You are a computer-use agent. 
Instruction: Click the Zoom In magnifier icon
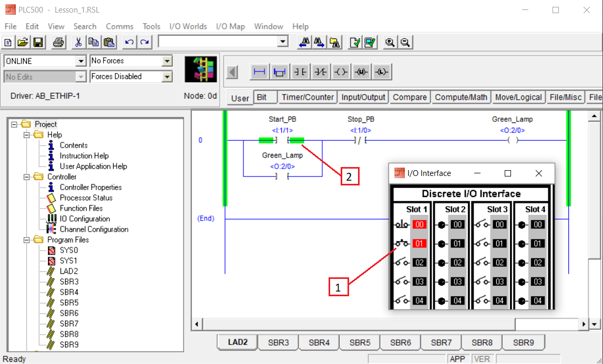coord(390,42)
